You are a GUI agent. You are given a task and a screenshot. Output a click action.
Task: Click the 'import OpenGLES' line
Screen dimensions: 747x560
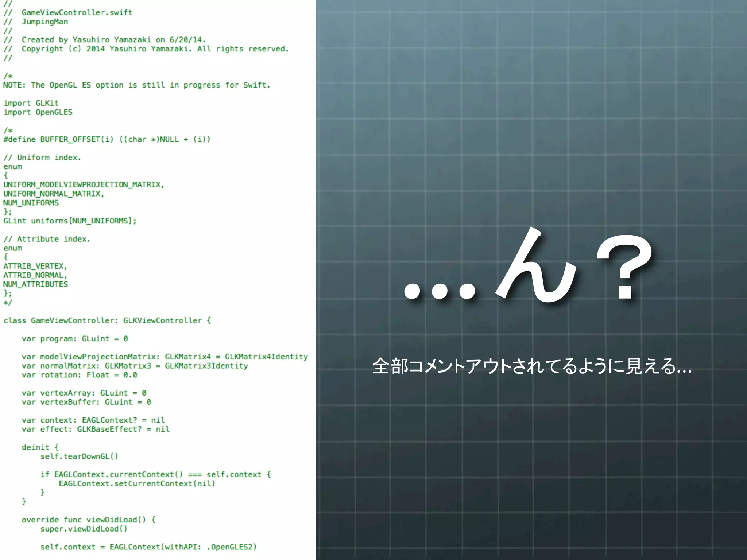[38, 112]
